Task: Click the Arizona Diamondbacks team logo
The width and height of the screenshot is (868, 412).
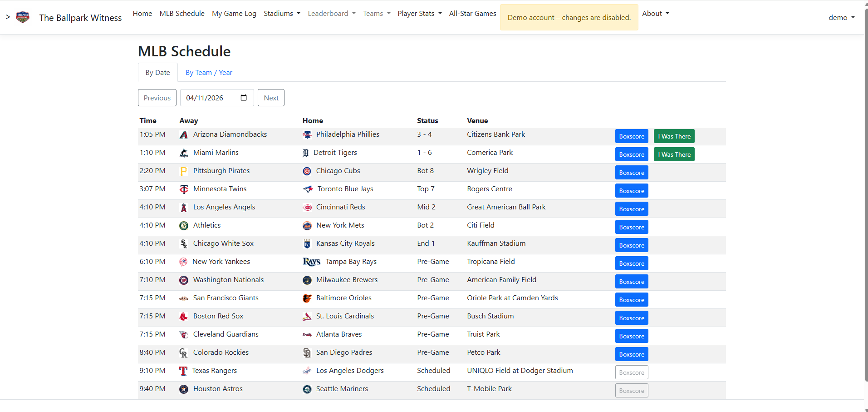Action: tap(184, 135)
